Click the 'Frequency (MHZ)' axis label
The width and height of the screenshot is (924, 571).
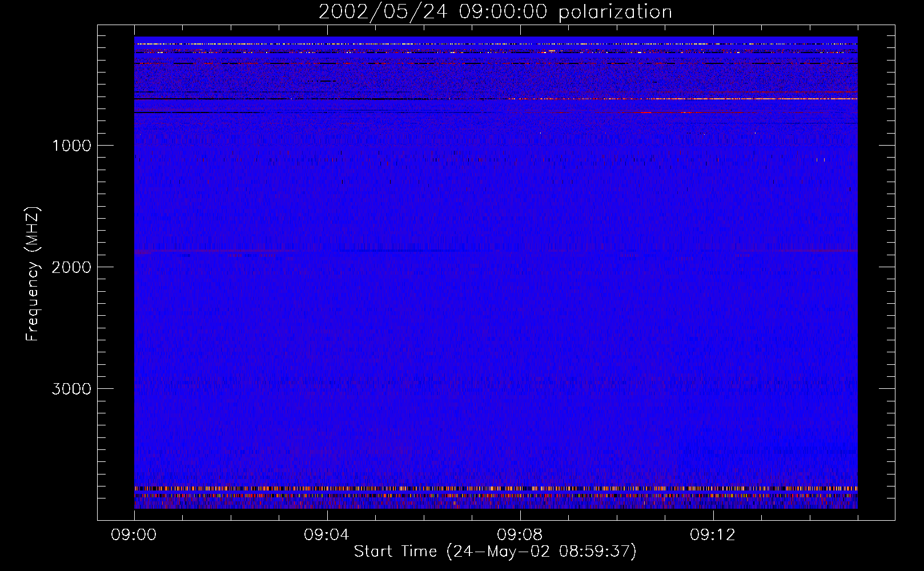[x=33, y=274]
